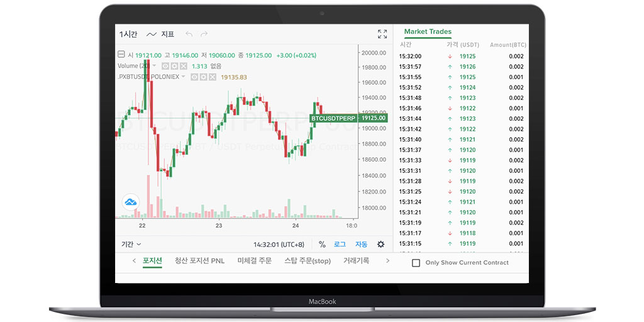The height and width of the screenshot is (322, 644).
Task: Select the 포지션 tab
Action: (152, 260)
